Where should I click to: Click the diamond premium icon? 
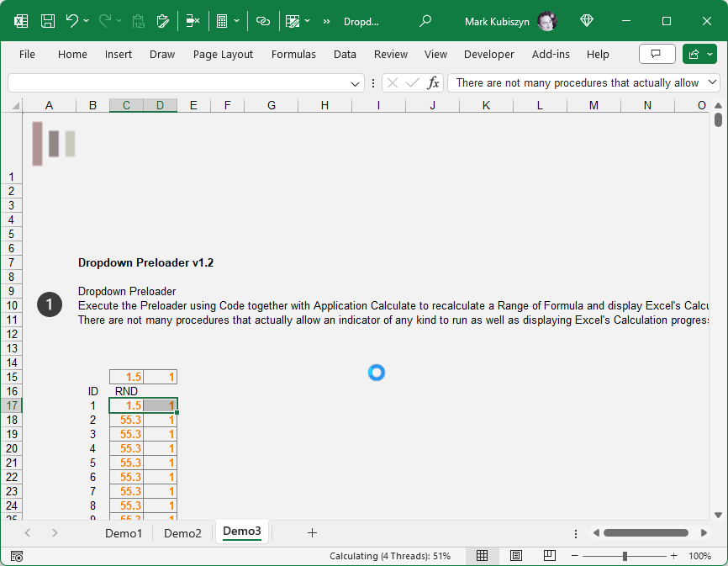[587, 21]
